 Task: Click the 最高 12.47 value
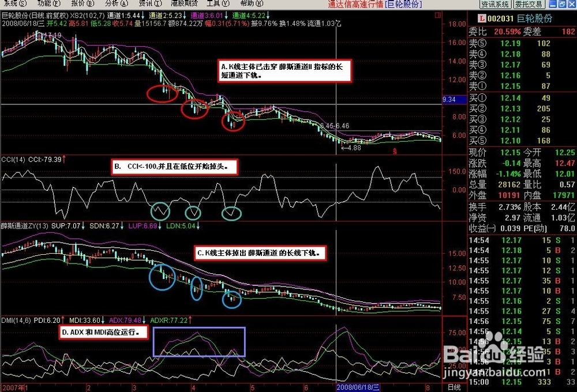click(x=565, y=163)
